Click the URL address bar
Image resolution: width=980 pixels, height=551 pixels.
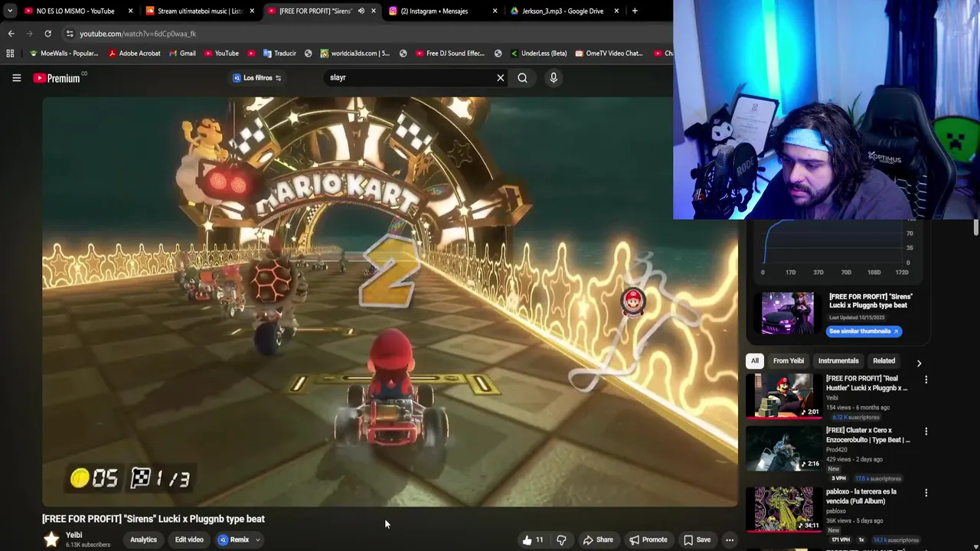pyautogui.click(x=367, y=34)
